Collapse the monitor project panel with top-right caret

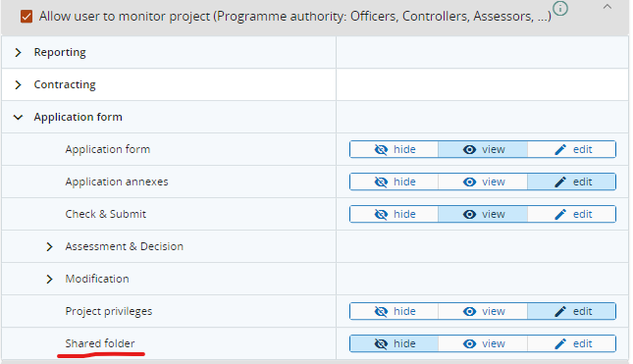[607, 7]
